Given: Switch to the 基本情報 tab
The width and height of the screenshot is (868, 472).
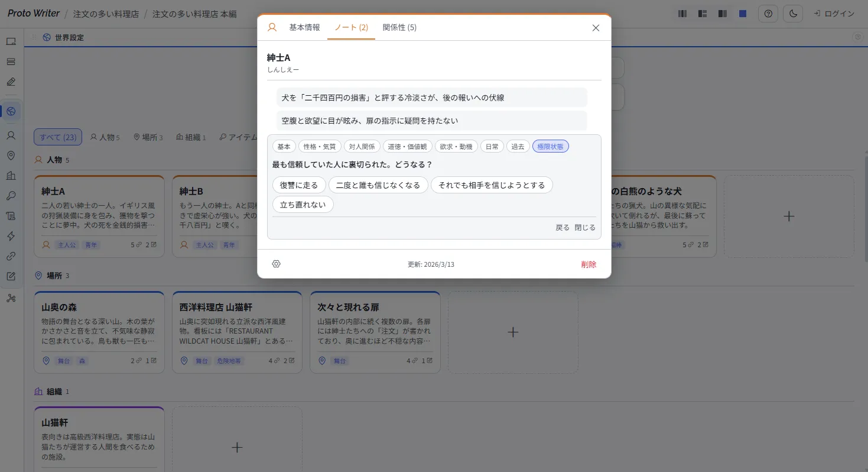Looking at the screenshot, I should (304, 27).
